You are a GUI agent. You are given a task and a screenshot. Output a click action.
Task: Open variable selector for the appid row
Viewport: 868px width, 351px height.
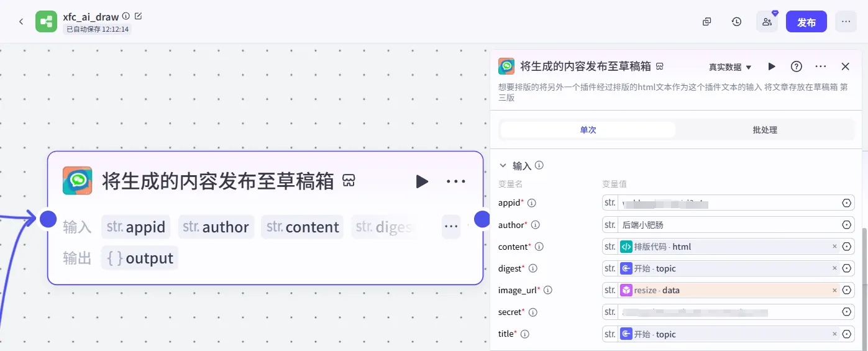[x=846, y=203]
